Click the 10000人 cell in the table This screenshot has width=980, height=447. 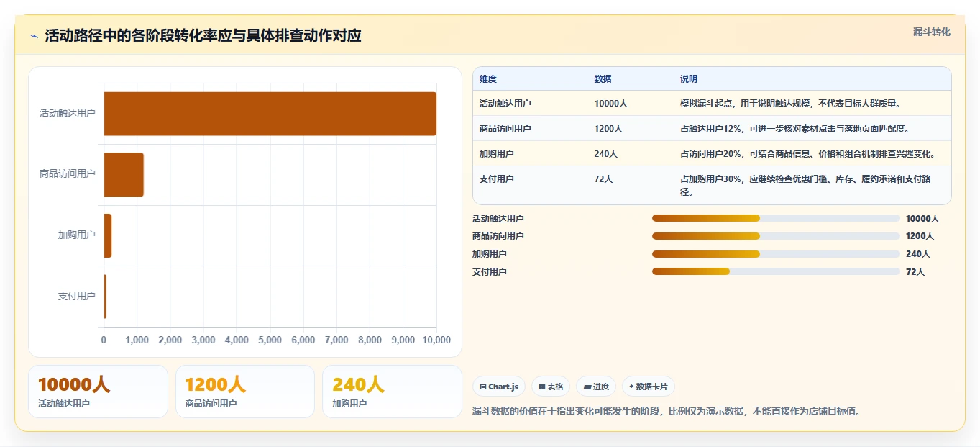[611, 104]
